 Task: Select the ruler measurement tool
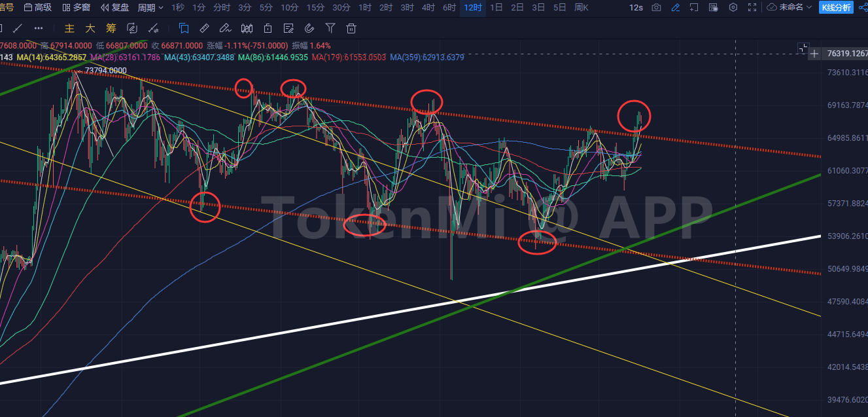pos(204,29)
